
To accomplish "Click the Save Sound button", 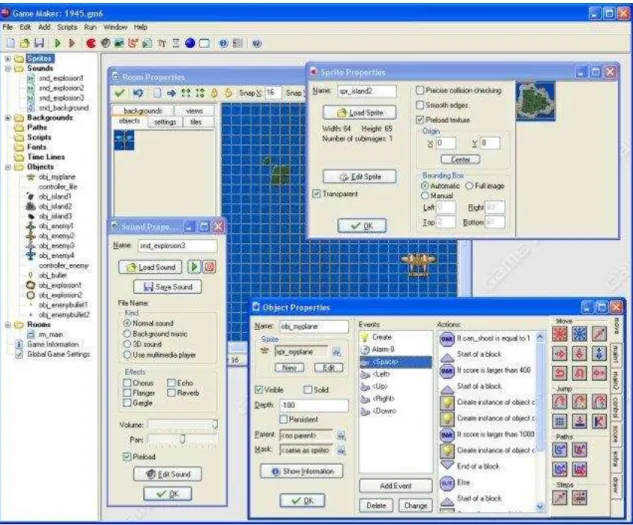I will (x=168, y=287).
